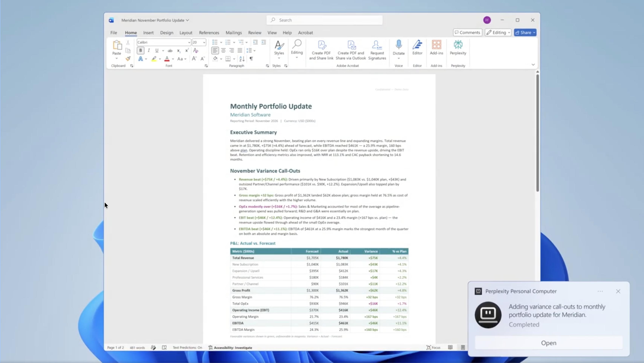Select the Format Painter brush
Image resolution: width=644 pixels, height=363 pixels.
(x=128, y=59)
